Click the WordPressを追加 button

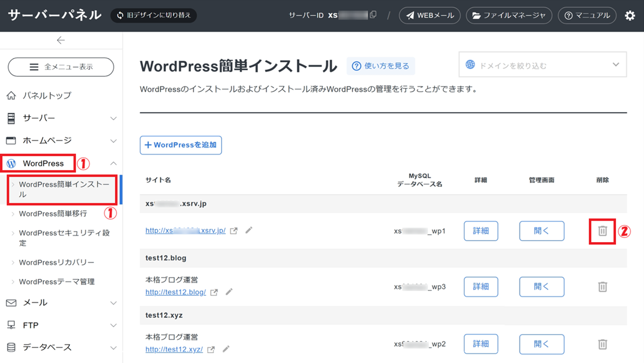[180, 145]
